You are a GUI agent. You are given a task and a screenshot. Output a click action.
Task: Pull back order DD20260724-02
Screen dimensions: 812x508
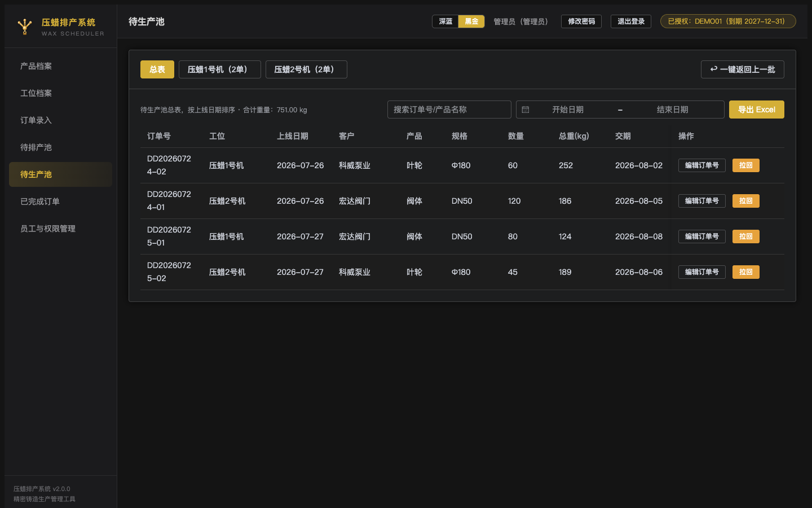pyautogui.click(x=746, y=165)
